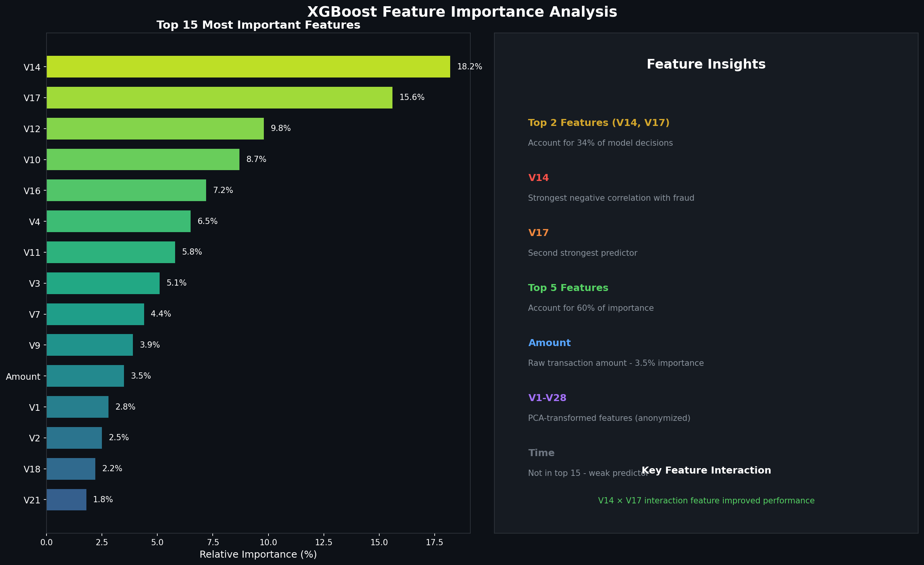The image size is (924, 565).
Task: Click the Top 15 Most Important Features subtitle
Action: [258, 25]
